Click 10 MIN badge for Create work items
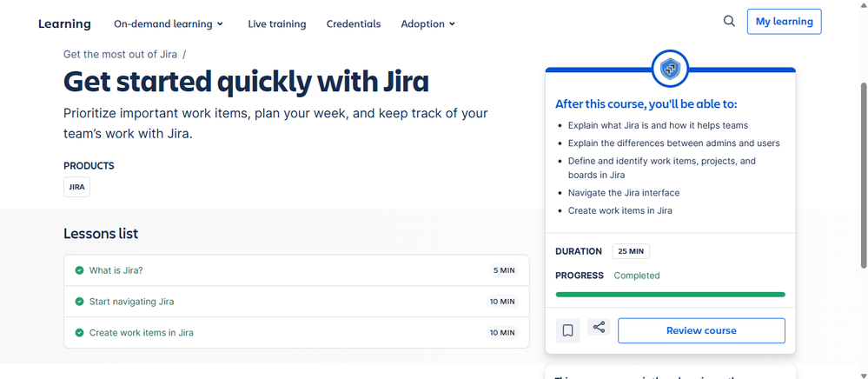 point(501,332)
